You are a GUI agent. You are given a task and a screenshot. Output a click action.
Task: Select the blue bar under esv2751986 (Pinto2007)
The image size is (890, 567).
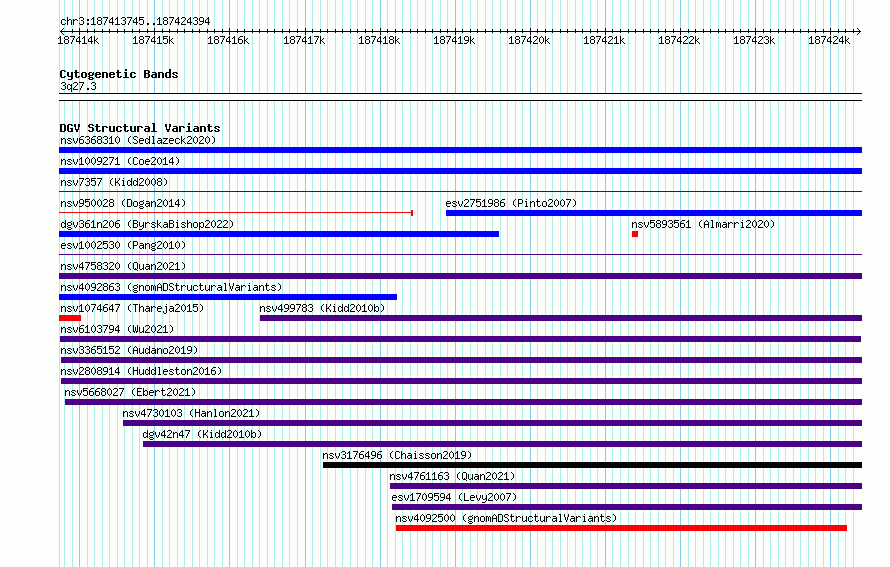pos(654,213)
